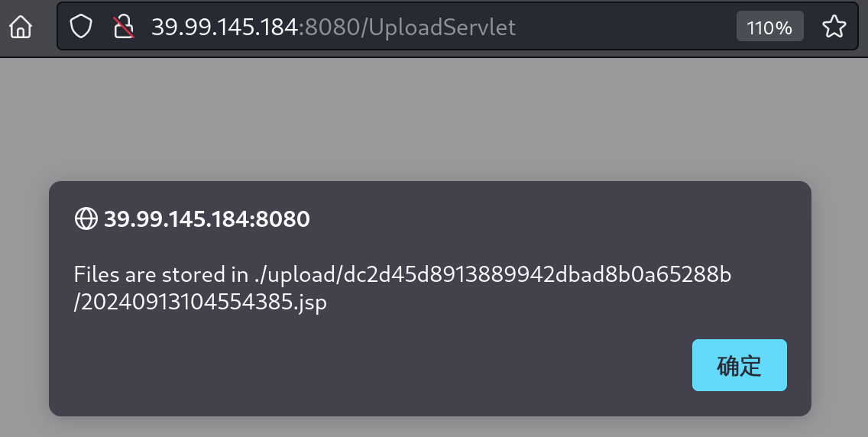Click the Home icon in browser toolbar

coord(21,28)
